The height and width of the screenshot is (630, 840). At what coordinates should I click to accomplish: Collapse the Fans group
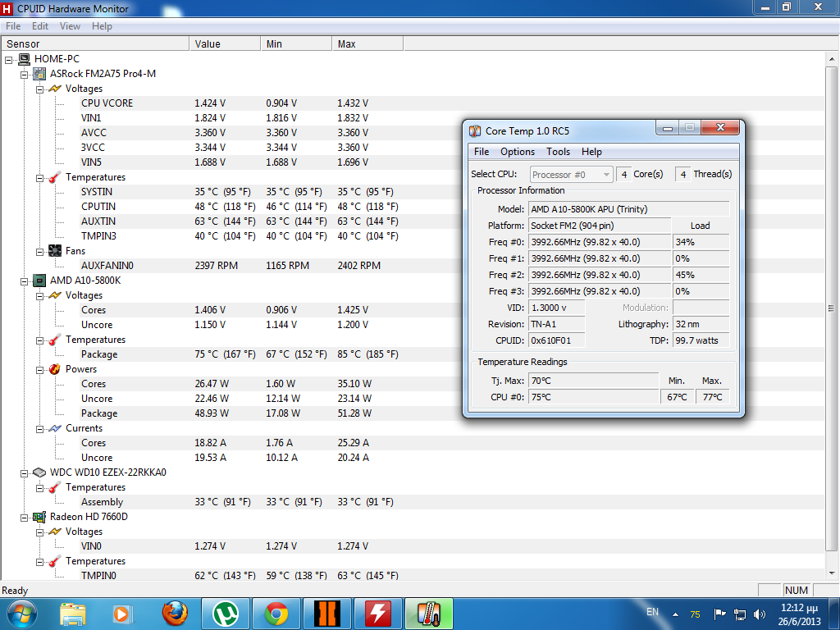click(x=39, y=251)
